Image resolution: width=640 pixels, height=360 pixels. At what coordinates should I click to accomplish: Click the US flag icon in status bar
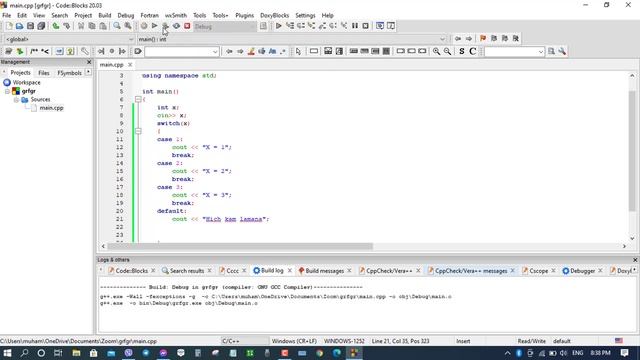pos(619,341)
